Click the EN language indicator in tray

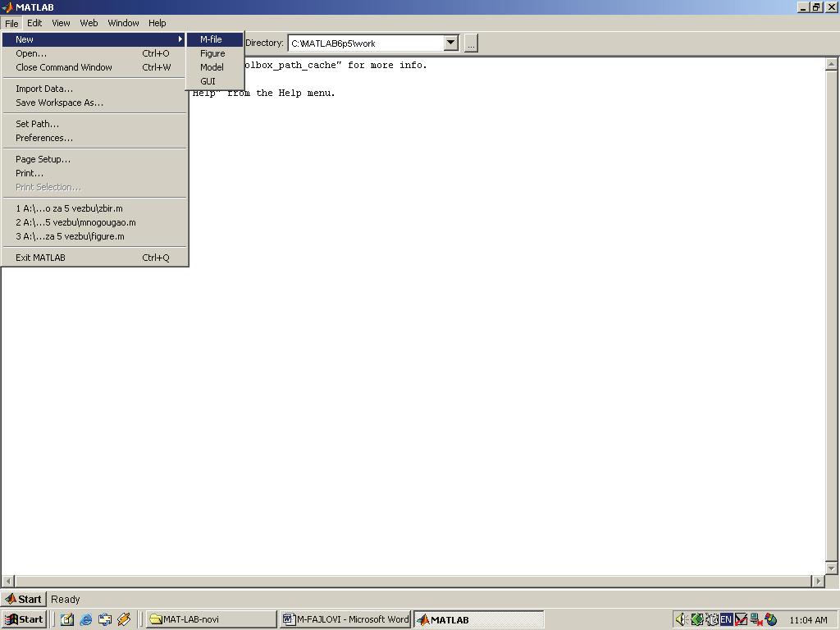pyautogui.click(x=726, y=619)
